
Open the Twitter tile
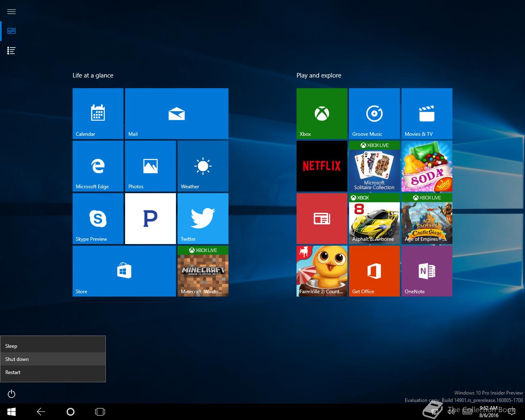coord(203,219)
